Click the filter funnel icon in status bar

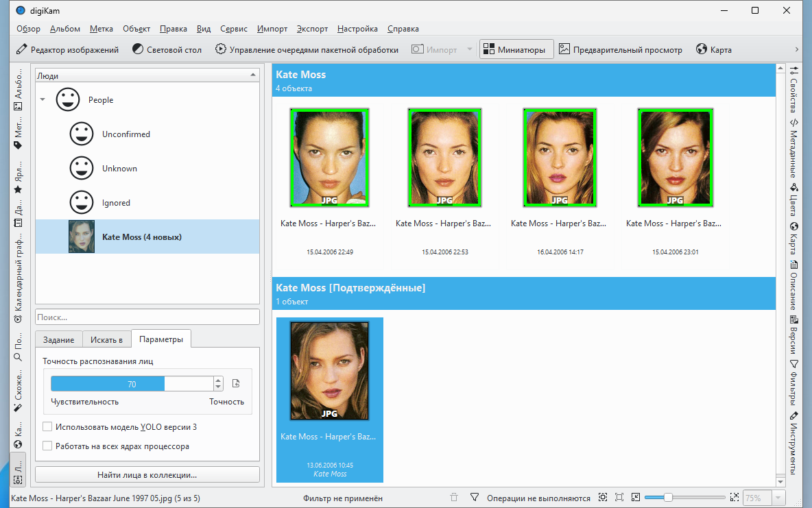tap(475, 498)
